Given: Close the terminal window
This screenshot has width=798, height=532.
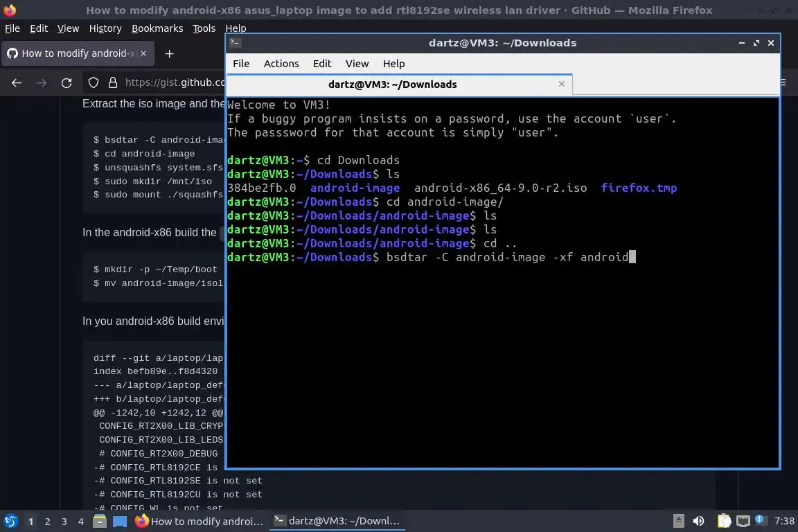Looking at the screenshot, I should (771, 43).
